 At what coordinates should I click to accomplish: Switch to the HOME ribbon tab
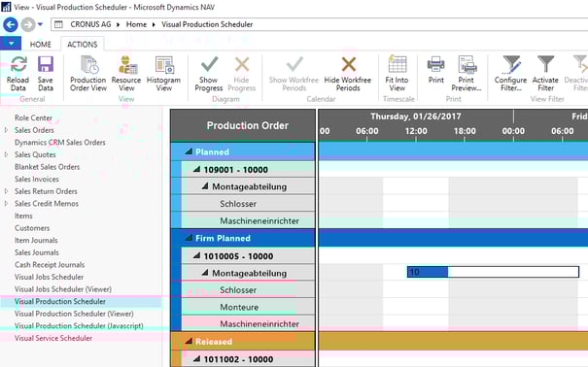(x=41, y=45)
